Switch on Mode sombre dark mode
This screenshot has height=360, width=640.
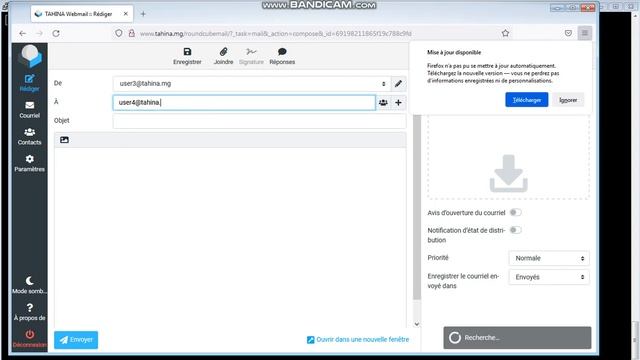pyautogui.click(x=29, y=285)
